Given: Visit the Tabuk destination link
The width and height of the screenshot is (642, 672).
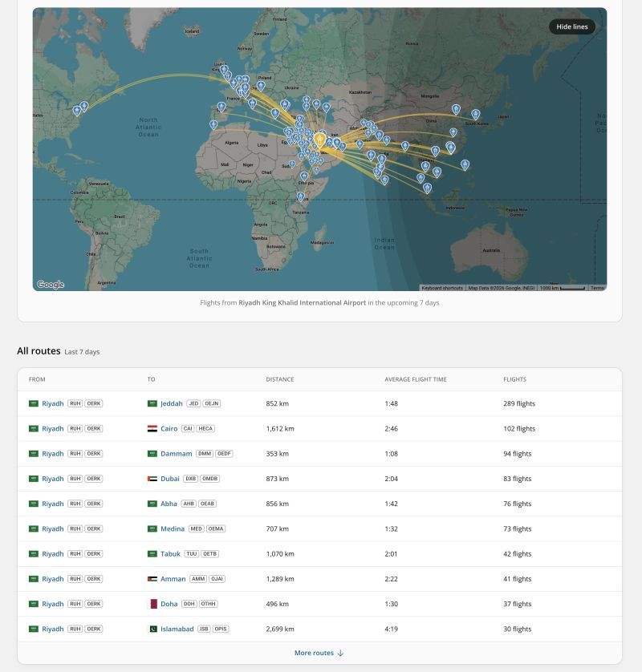Looking at the screenshot, I should pos(170,553).
